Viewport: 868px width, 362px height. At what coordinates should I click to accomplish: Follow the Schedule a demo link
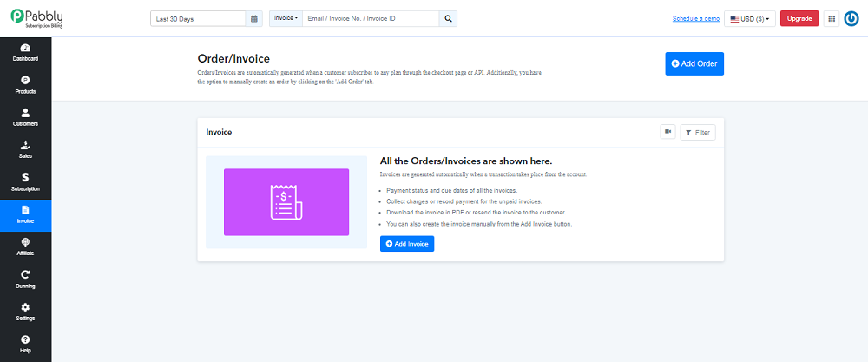coord(696,19)
